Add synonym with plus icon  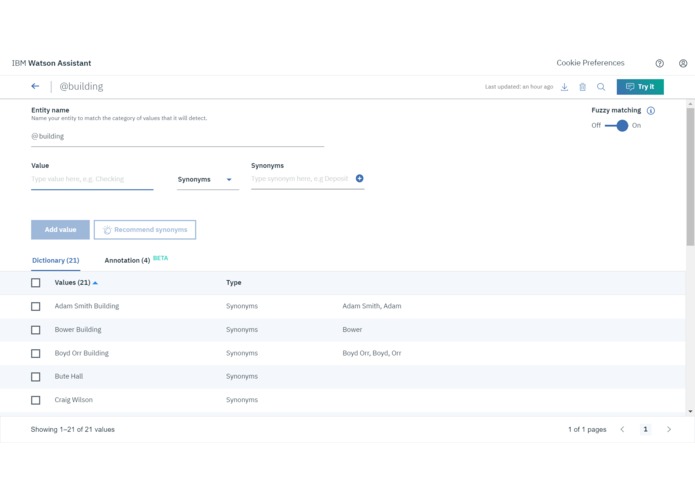pyautogui.click(x=359, y=178)
